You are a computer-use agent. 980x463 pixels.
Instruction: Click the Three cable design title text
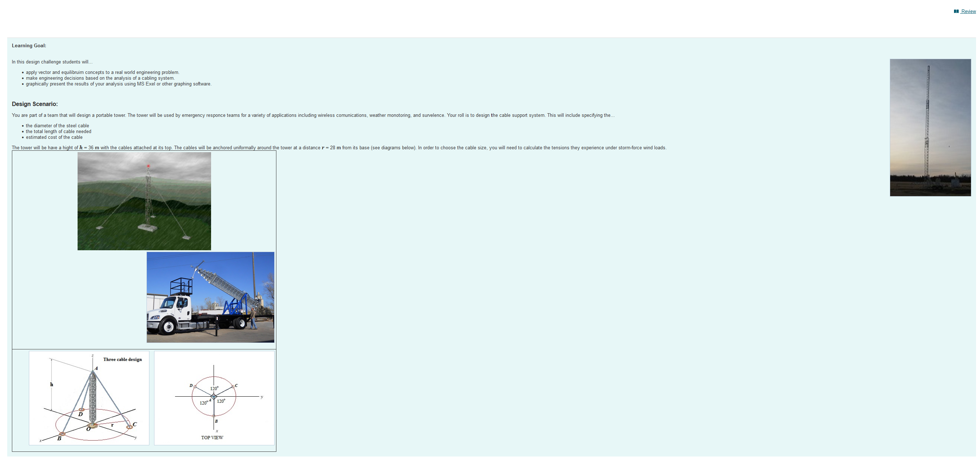pos(123,360)
